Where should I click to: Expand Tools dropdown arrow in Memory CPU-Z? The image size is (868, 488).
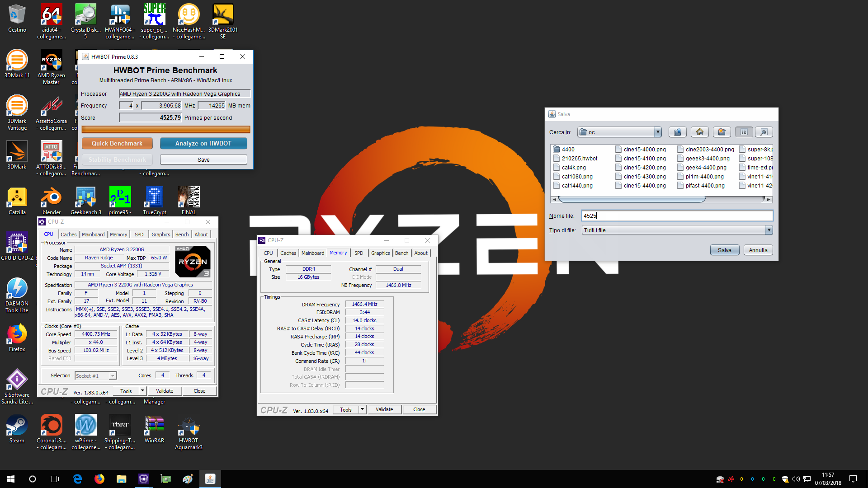click(x=362, y=409)
